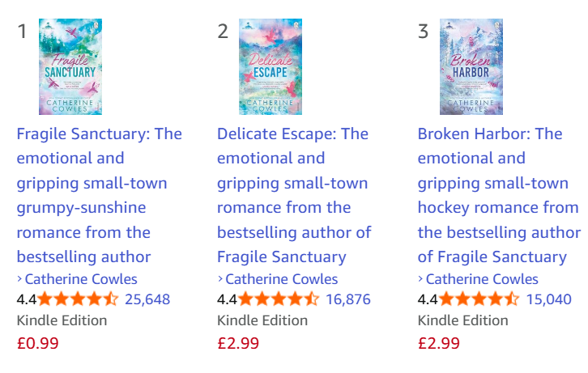Open the Delicate Escape book cover
The height and width of the screenshot is (373, 588).
(x=271, y=67)
